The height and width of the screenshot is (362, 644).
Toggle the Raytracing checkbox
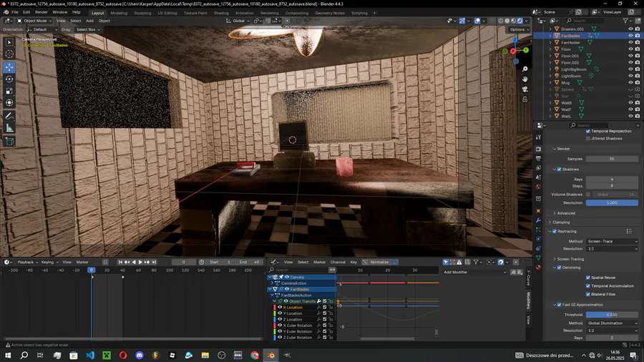(x=555, y=232)
